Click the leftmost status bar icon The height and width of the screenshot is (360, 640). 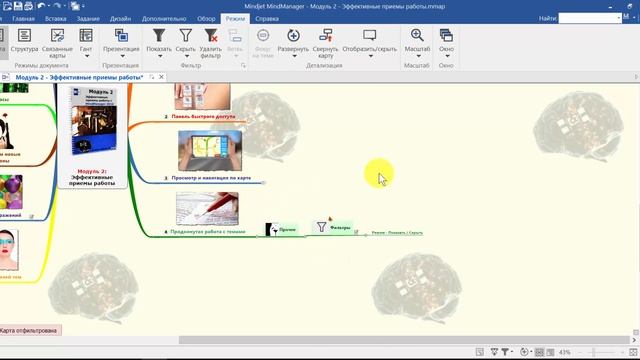coord(480,352)
